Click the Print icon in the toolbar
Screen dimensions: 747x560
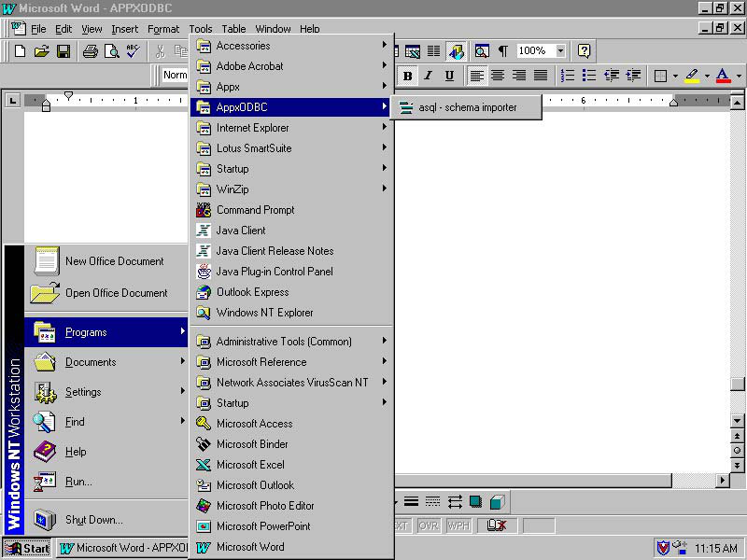[x=90, y=51]
